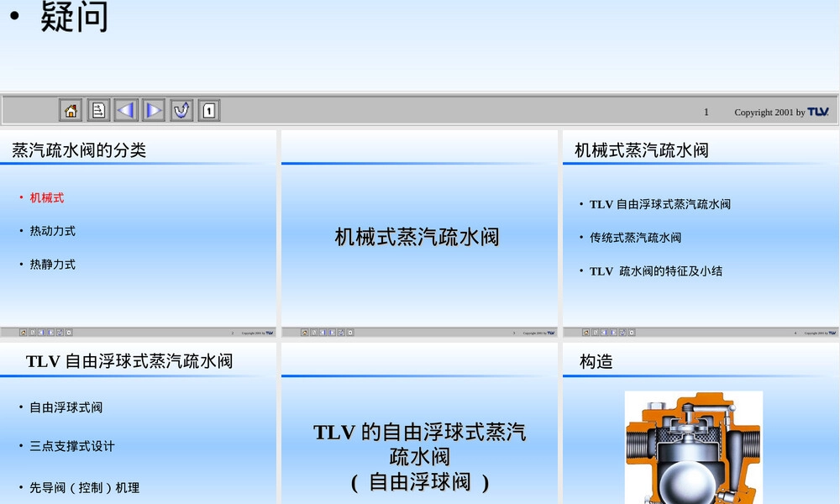Click the home icon in slide 1's navigation bar

click(71, 110)
